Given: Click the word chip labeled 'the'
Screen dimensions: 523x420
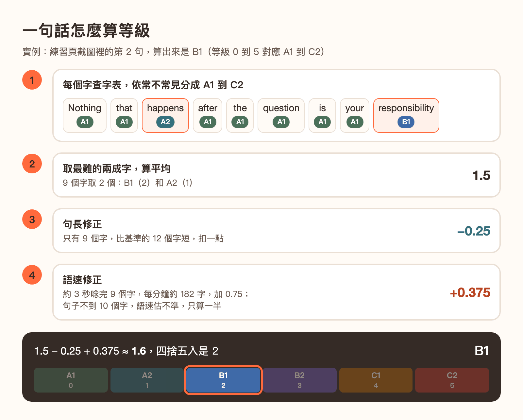Looking at the screenshot, I should coord(240,115).
